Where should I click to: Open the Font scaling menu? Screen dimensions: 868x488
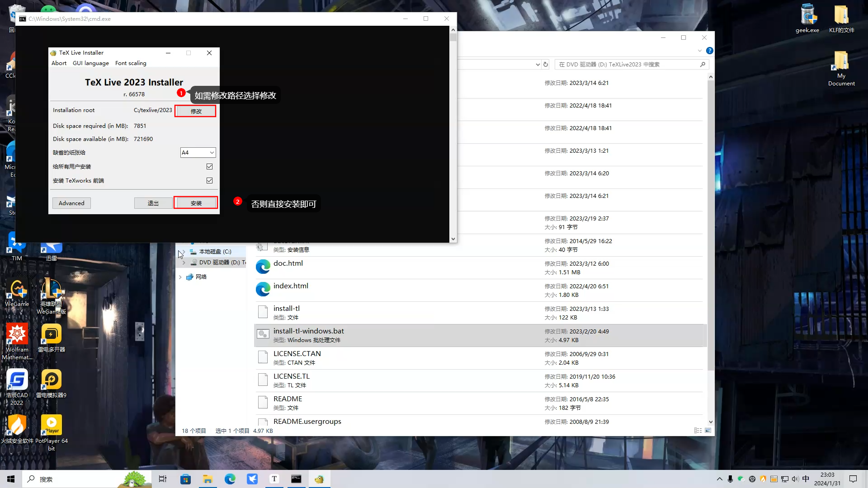click(x=131, y=63)
